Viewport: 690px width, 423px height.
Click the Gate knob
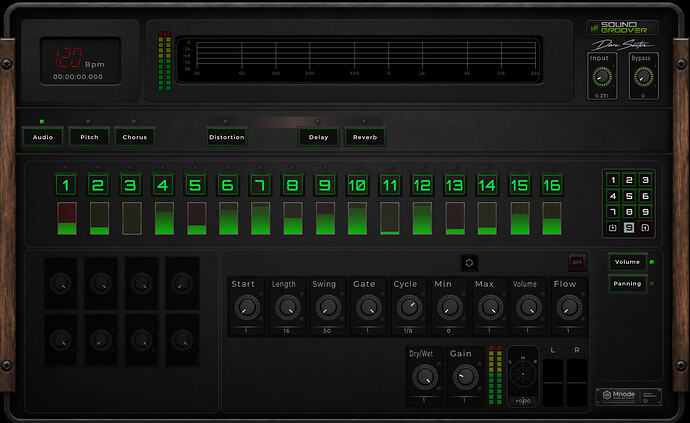[368, 307]
